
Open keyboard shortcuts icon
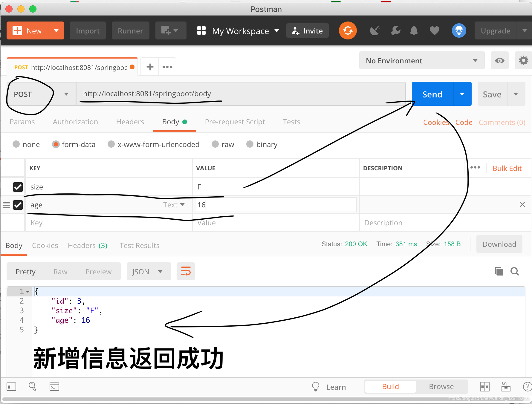pos(506,387)
